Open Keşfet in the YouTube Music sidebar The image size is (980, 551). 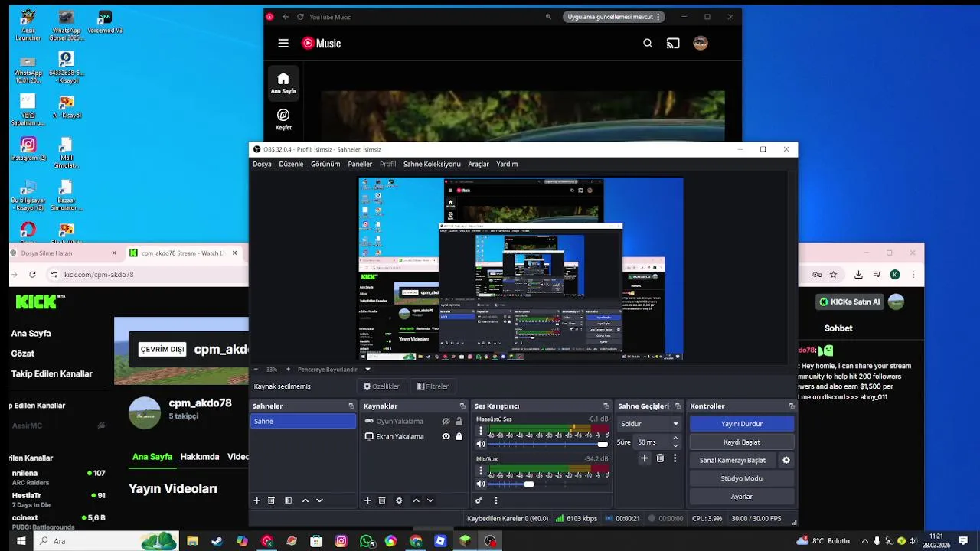click(x=283, y=119)
